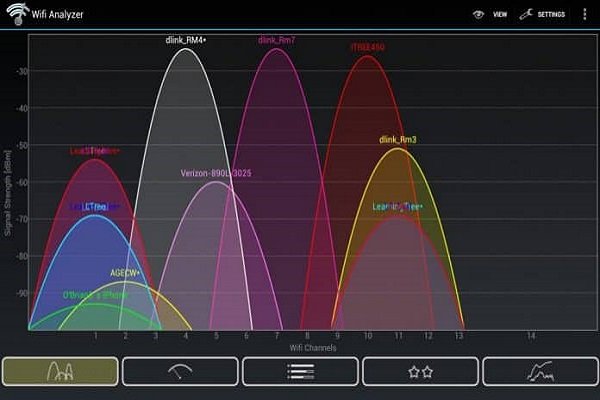600x400 pixels.
Task: Open the time graph view
Action: click(540, 371)
